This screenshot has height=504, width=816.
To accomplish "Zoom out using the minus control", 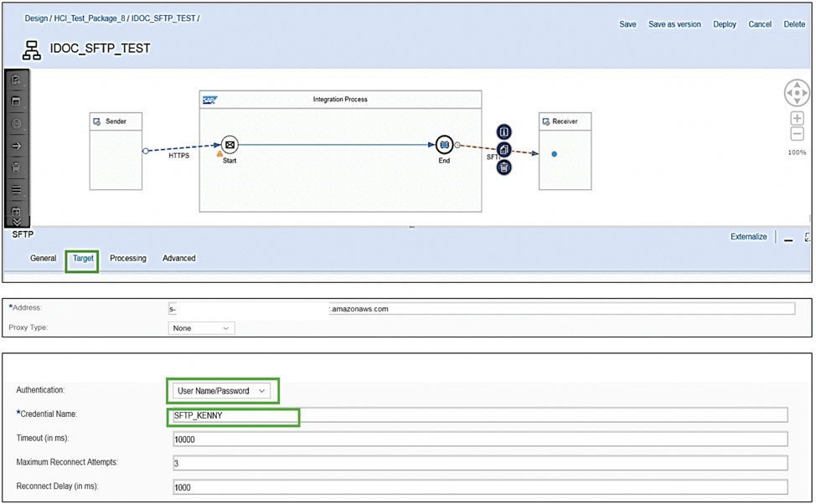I will point(796,132).
